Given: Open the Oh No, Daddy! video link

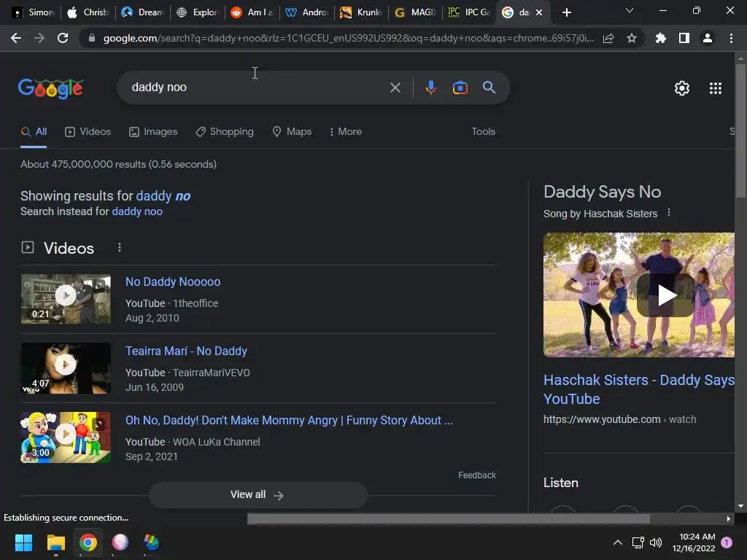Looking at the screenshot, I should point(289,421).
